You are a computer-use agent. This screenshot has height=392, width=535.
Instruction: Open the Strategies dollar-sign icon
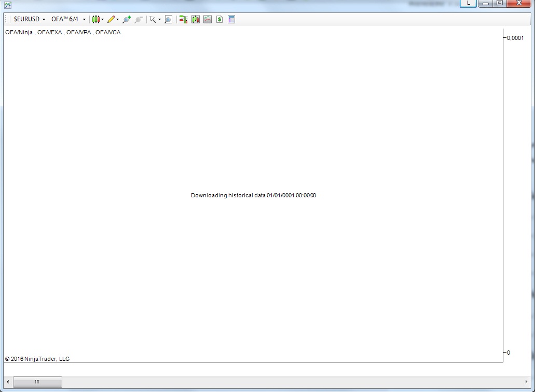click(220, 19)
